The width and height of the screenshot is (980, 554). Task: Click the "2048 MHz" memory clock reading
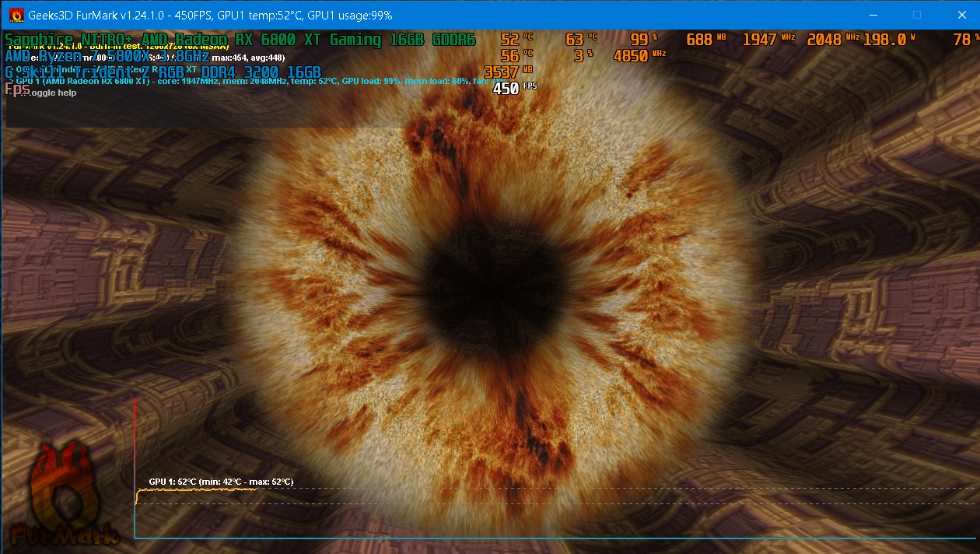coord(835,40)
